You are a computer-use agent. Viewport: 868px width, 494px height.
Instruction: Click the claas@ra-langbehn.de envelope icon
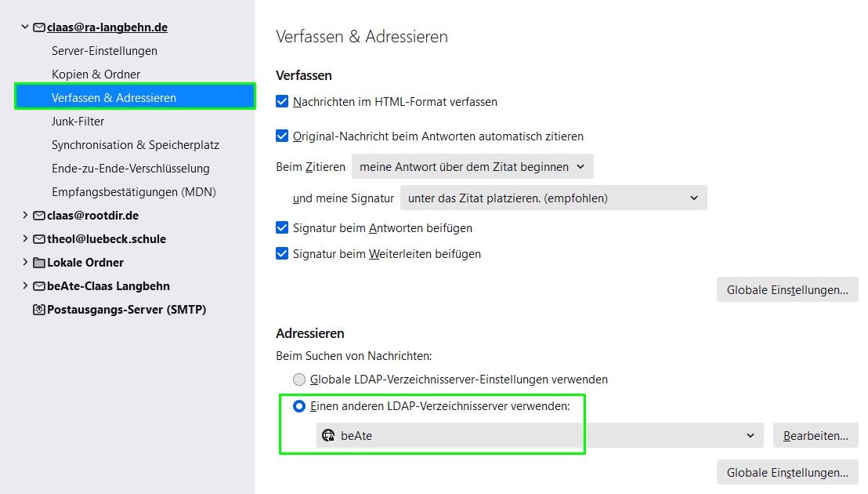(x=38, y=27)
